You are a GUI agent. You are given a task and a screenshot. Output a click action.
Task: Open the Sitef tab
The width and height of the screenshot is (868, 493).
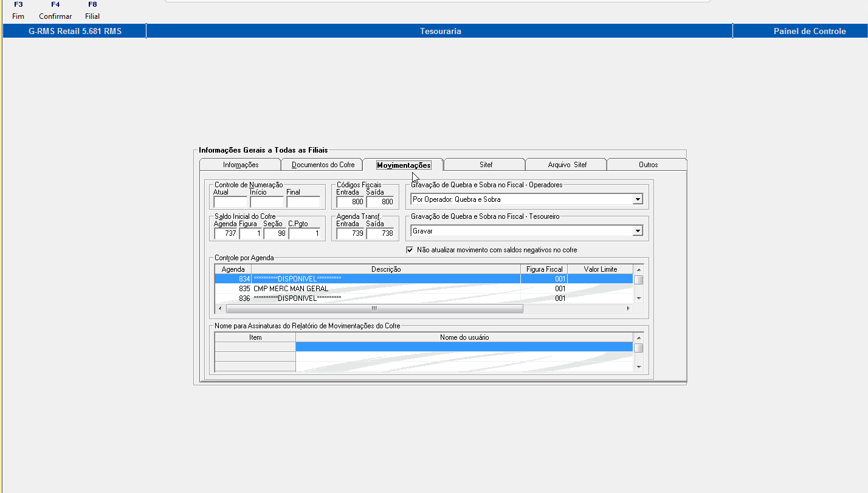(x=485, y=165)
